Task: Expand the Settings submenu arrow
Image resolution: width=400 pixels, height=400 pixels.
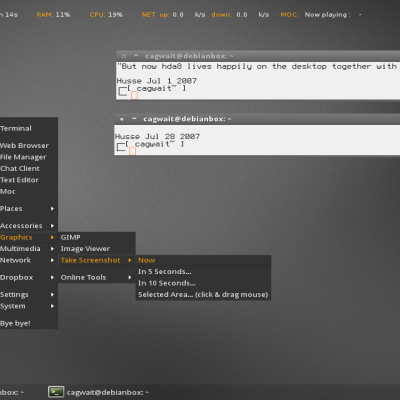Action: pos(52,294)
